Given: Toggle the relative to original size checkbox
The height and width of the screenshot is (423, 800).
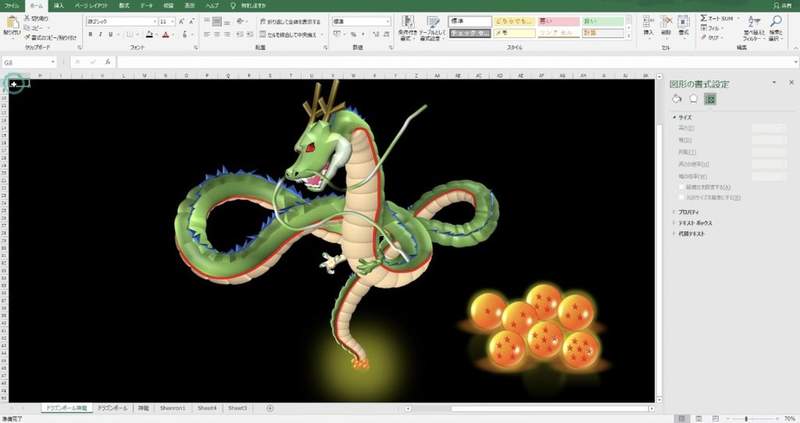Looking at the screenshot, I should 680,197.
